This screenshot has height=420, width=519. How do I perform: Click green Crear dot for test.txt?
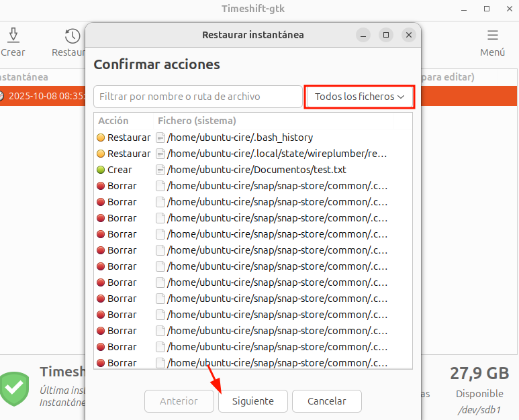tap(101, 170)
